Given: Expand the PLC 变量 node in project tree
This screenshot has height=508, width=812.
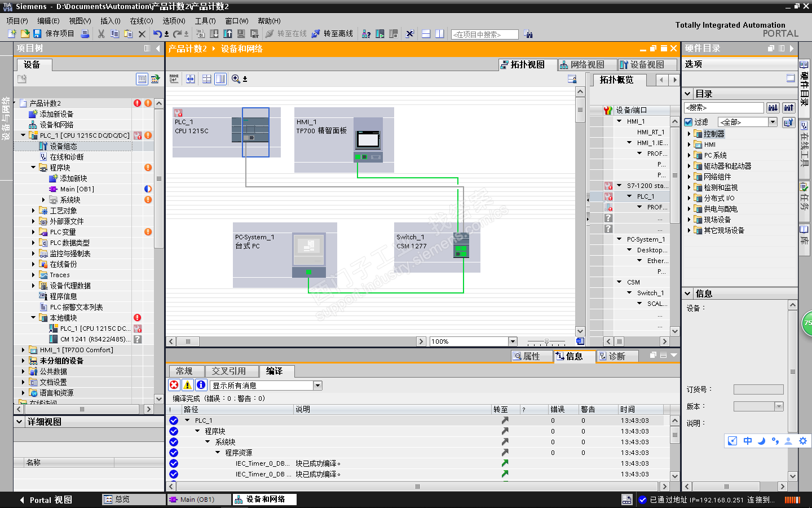Looking at the screenshot, I should 33,232.
